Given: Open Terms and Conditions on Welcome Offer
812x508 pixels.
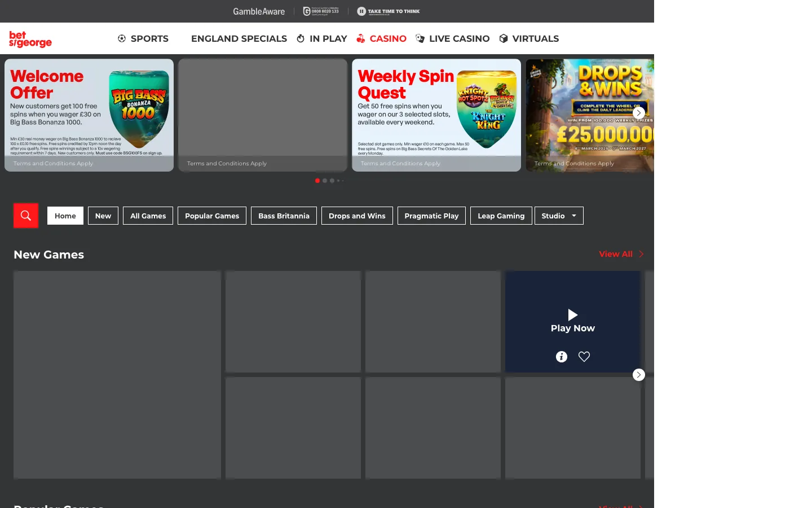Looking at the screenshot, I should [x=53, y=164].
